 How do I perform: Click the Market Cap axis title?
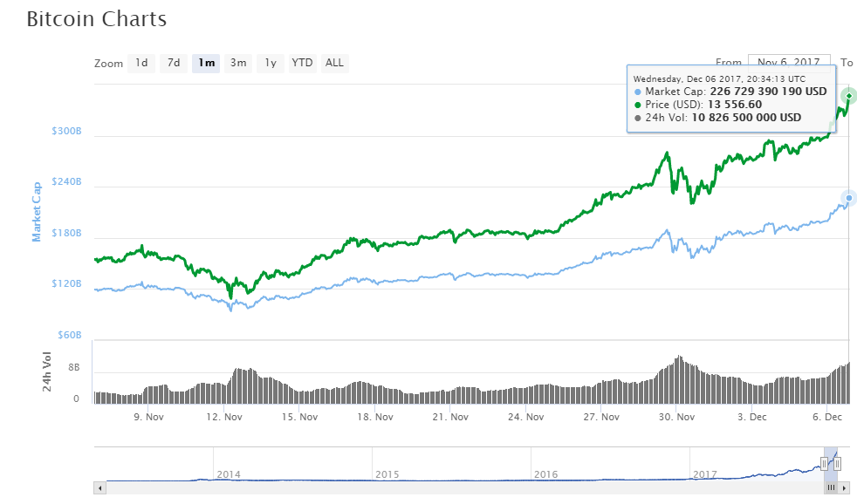pyautogui.click(x=38, y=212)
